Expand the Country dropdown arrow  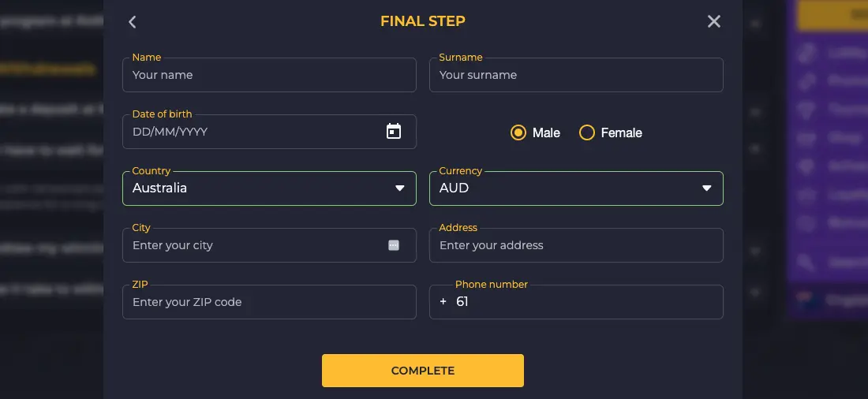click(x=400, y=188)
